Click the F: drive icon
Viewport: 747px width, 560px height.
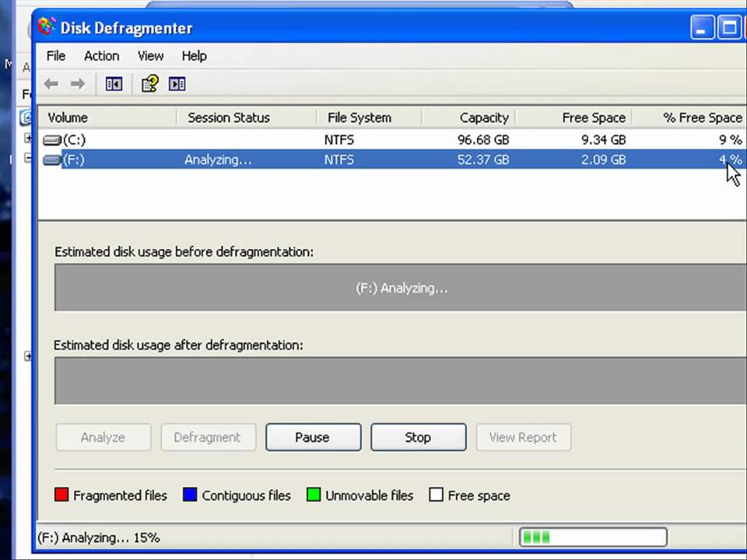pos(52,159)
